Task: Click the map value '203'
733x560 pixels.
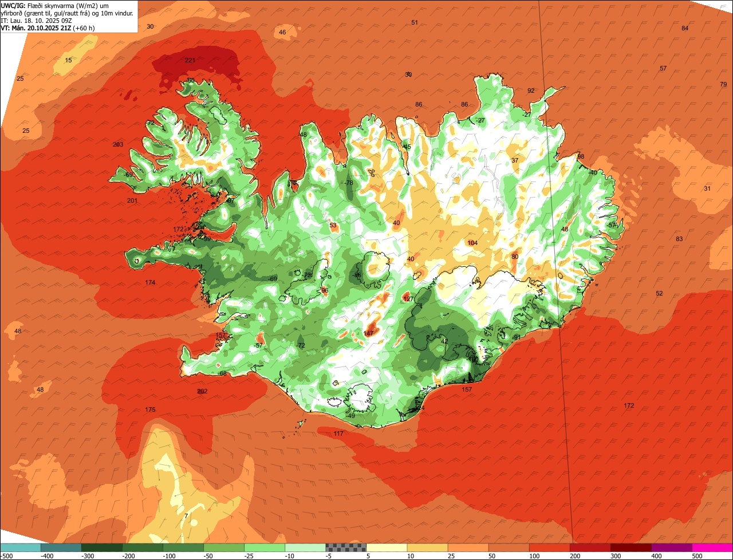Action: click(118, 145)
